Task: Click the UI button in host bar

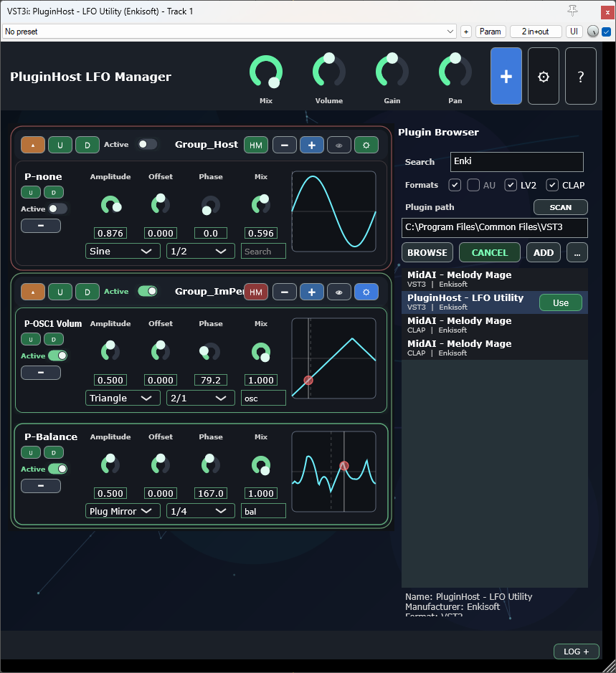Action: coord(574,32)
